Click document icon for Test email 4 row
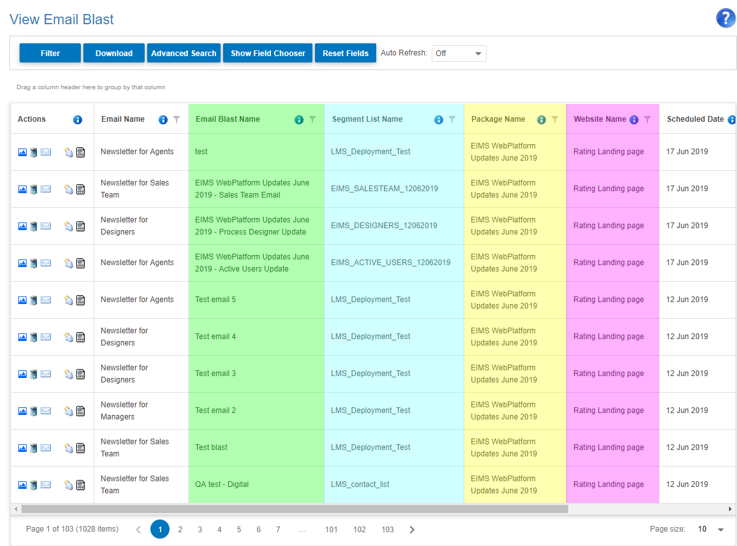 coord(80,337)
